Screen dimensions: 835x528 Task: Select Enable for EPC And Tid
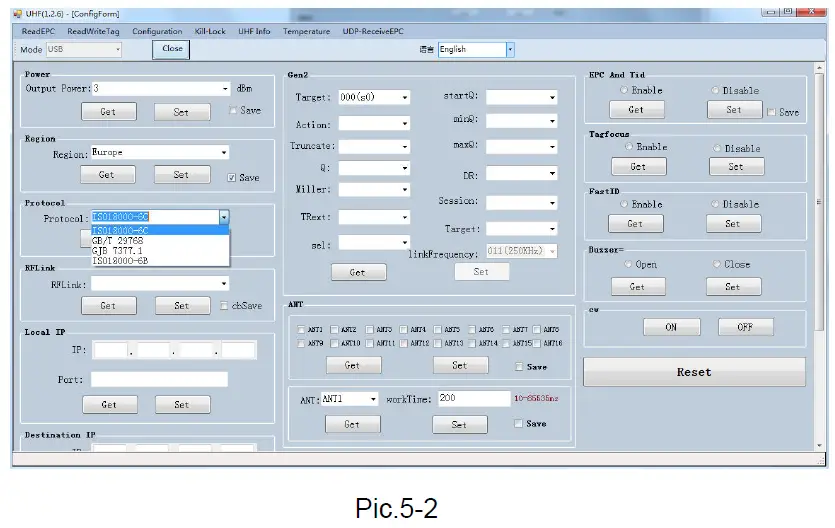click(624, 90)
